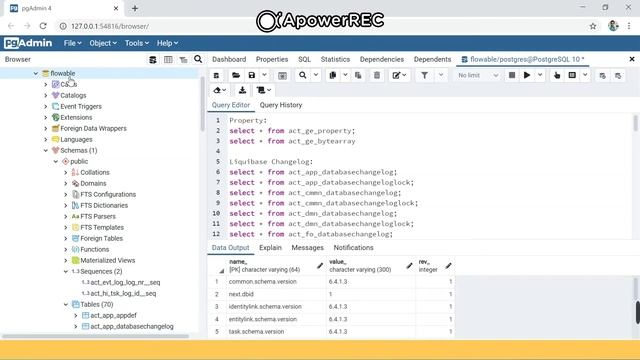
Task: Open the Macros dropdown icon
Action: pyautogui.click(x=264, y=90)
